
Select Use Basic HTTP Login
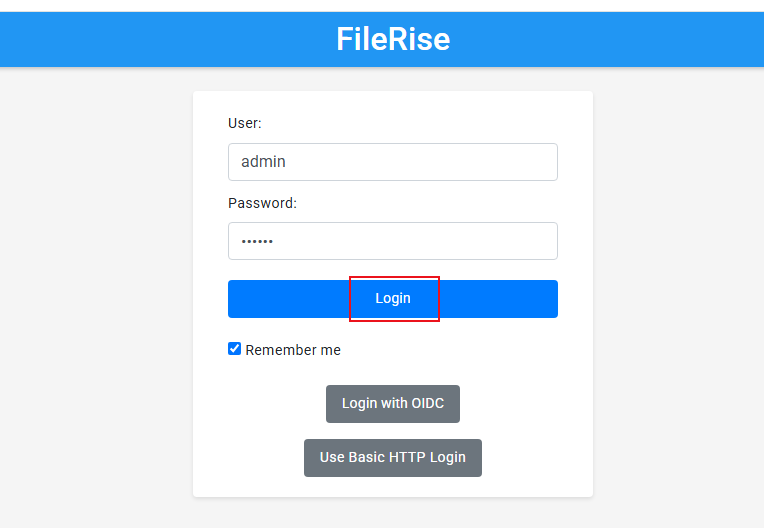392,458
